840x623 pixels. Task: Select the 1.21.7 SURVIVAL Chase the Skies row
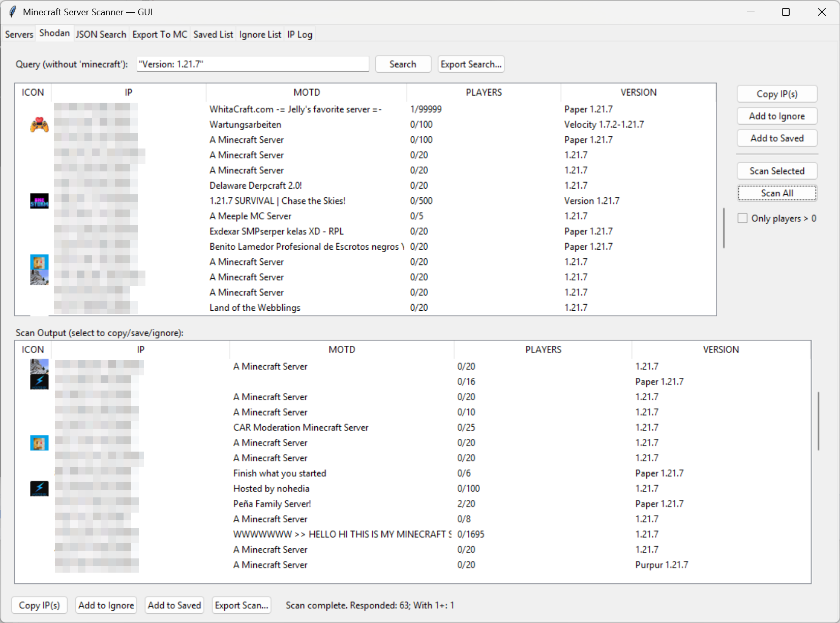(366, 201)
